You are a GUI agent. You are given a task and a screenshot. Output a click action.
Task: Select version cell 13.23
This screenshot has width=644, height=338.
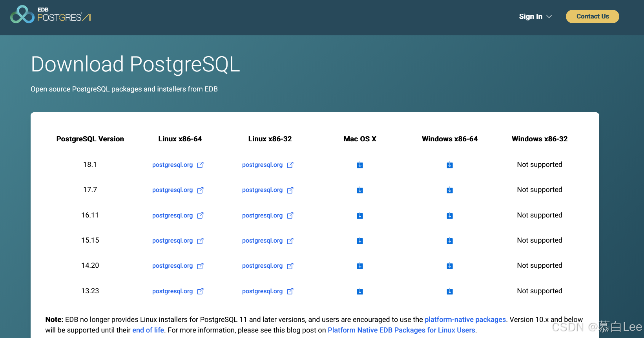(x=90, y=291)
